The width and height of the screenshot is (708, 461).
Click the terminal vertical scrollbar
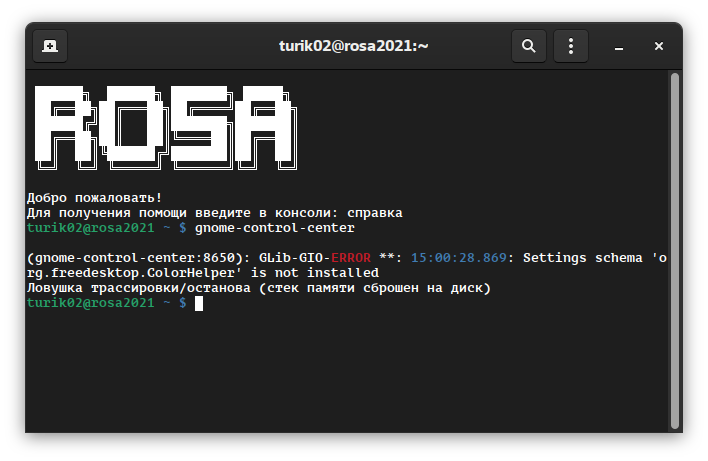(x=675, y=251)
